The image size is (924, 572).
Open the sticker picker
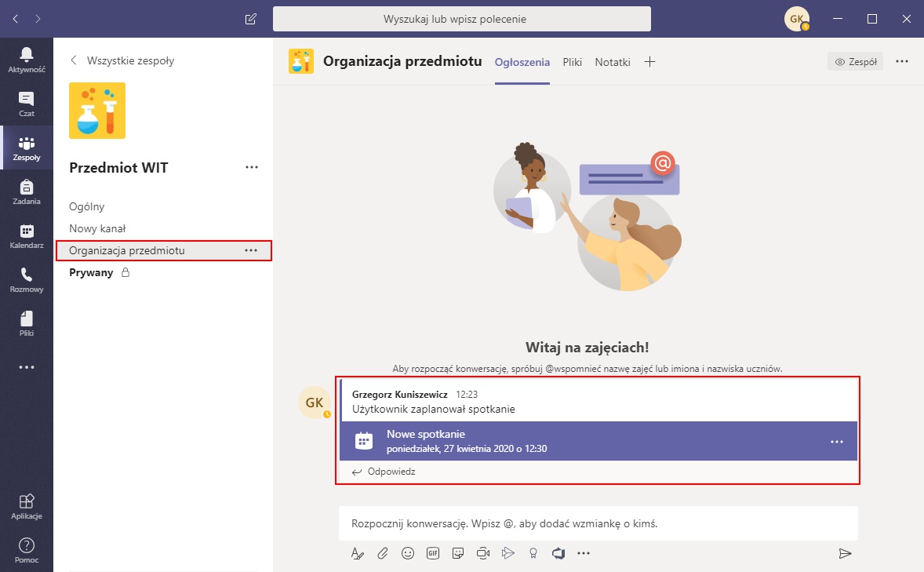(458, 553)
